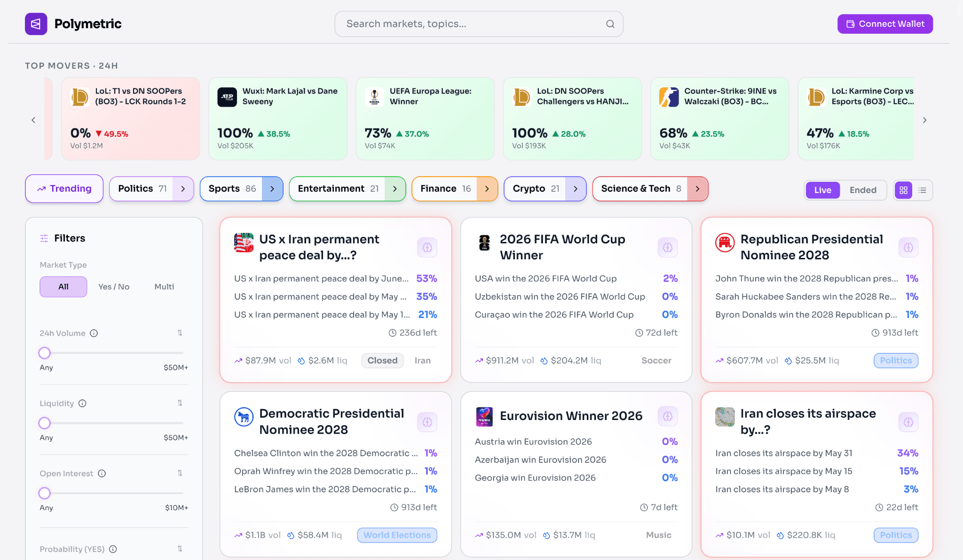The width and height of the screenshot is (963, 560).
Task: Open the AI icon on Eurovision Winner 2026 card
Action: click(x=668, y=416)
